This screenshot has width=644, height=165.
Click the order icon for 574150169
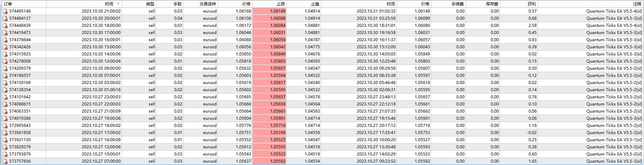[5, 83]
